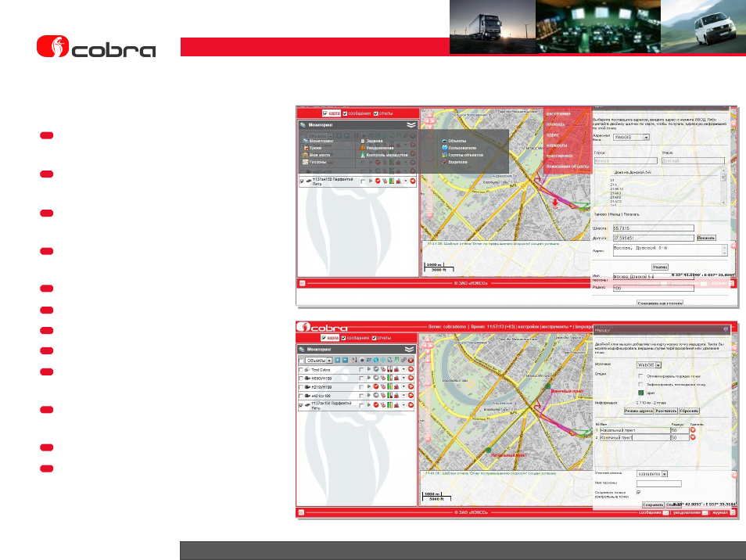This screenshot has height=560, width=746.
Task: Click Режим адреса button in the route dialog
Action: tap(638, 411)
